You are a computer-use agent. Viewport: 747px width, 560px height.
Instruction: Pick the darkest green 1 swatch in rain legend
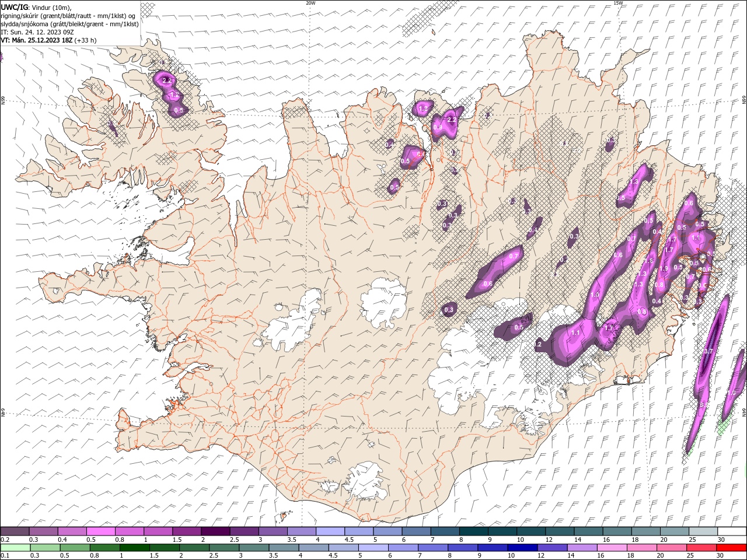(135, 548)
